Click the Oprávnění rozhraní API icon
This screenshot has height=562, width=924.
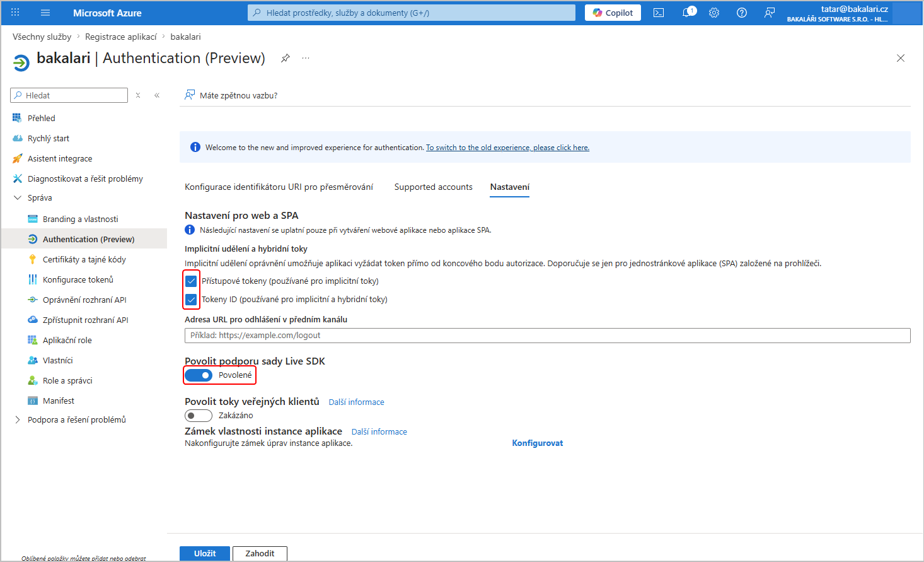pyautogui.click(x=33, y=300)
